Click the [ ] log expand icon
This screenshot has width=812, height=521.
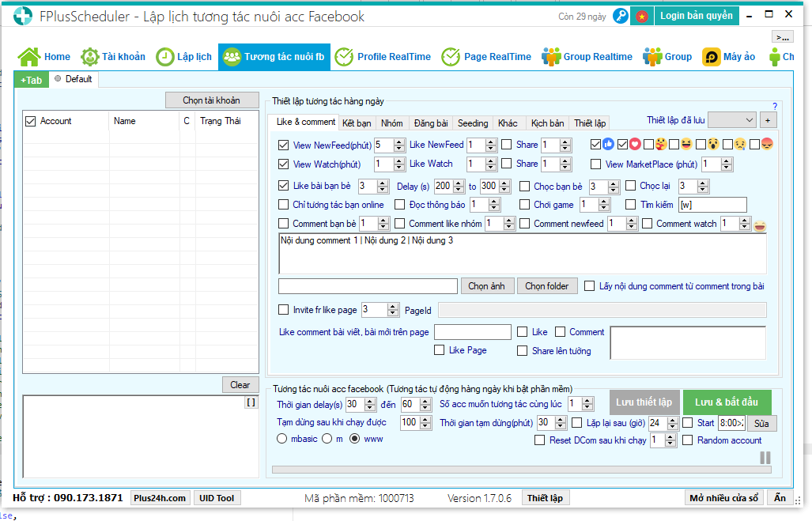(x=251, y=402)
